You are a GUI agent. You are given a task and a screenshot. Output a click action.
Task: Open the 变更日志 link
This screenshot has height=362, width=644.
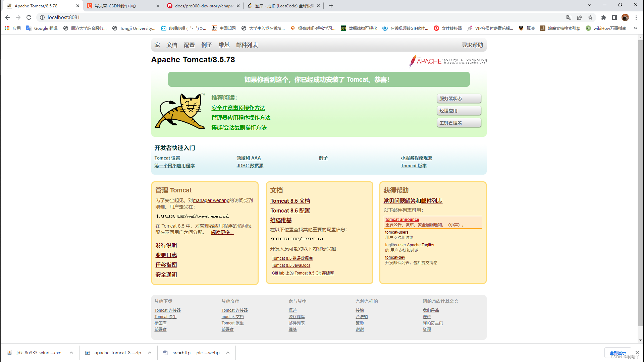click(x=166, y=255)
